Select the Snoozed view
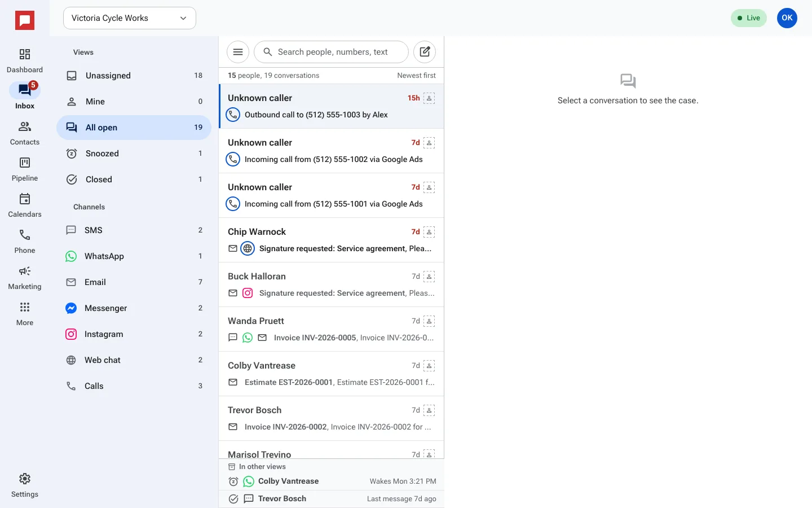Screen dimensions: 812x508 (x=134, y=154)
